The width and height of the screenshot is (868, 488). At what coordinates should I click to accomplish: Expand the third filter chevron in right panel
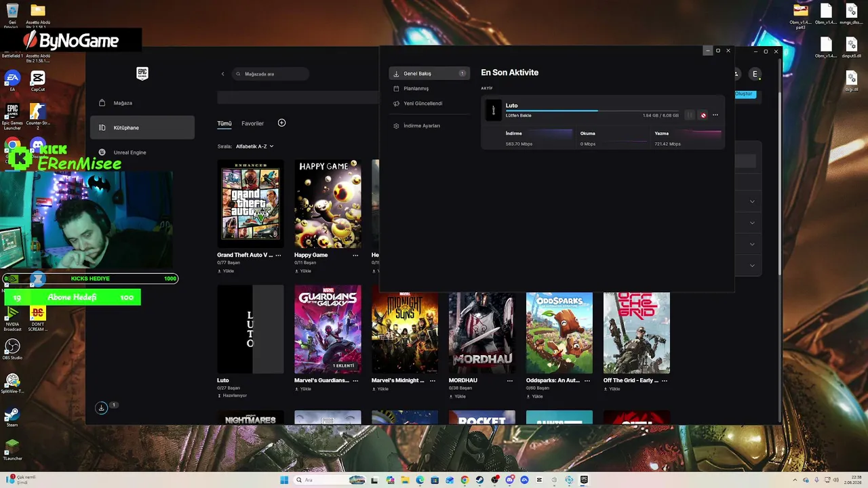[752, 244]
